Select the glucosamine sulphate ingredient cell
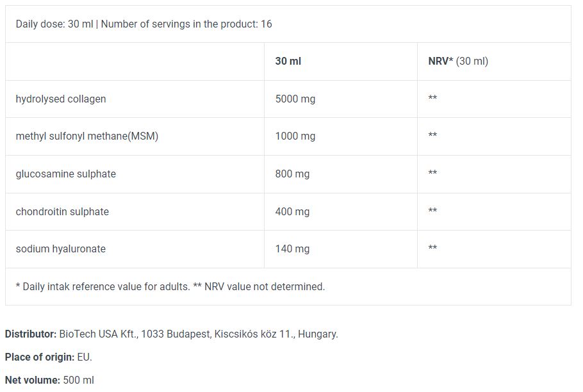Screen dimensions: 583x392 coord(65,174)
